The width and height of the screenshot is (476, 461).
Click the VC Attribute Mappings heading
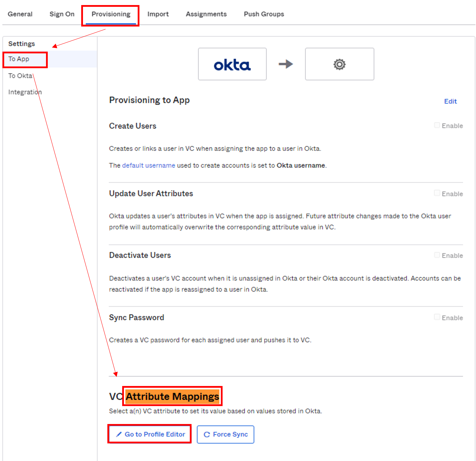click(x=164, y=397)
